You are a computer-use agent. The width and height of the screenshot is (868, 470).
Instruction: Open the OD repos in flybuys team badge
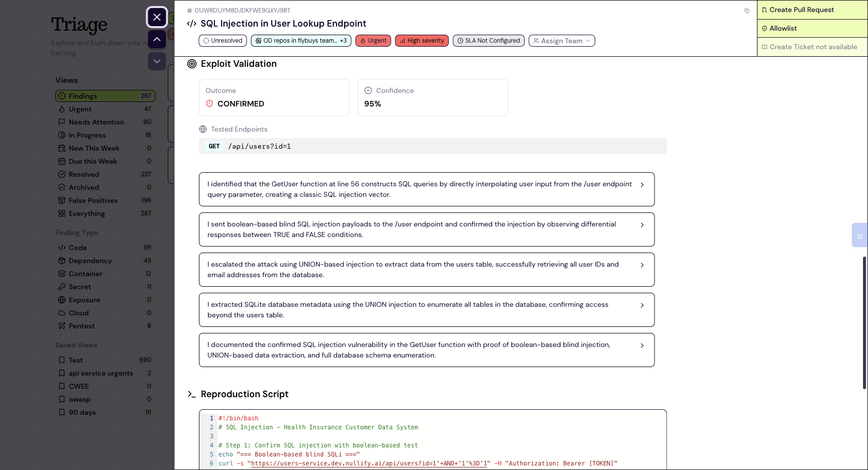301,41
